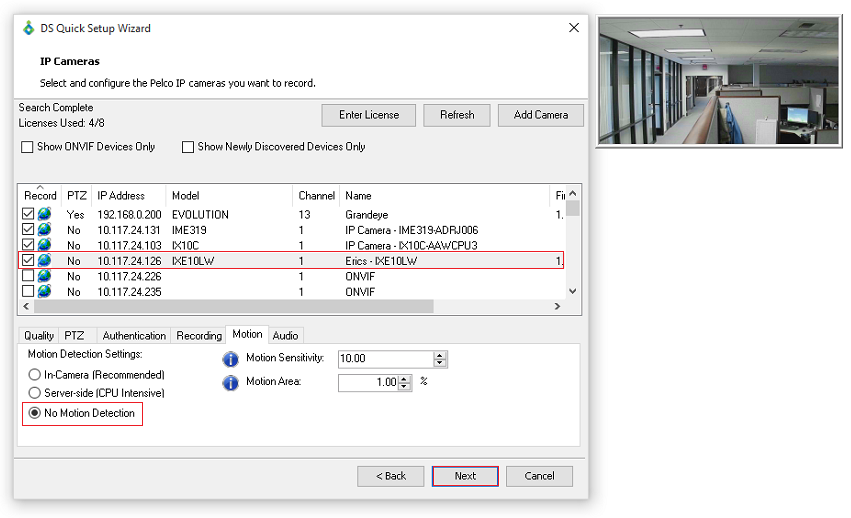Click the DS Quick Setup Wizard title icon
The height and width of the screenshot is (518, 851).
coord(28,28)
